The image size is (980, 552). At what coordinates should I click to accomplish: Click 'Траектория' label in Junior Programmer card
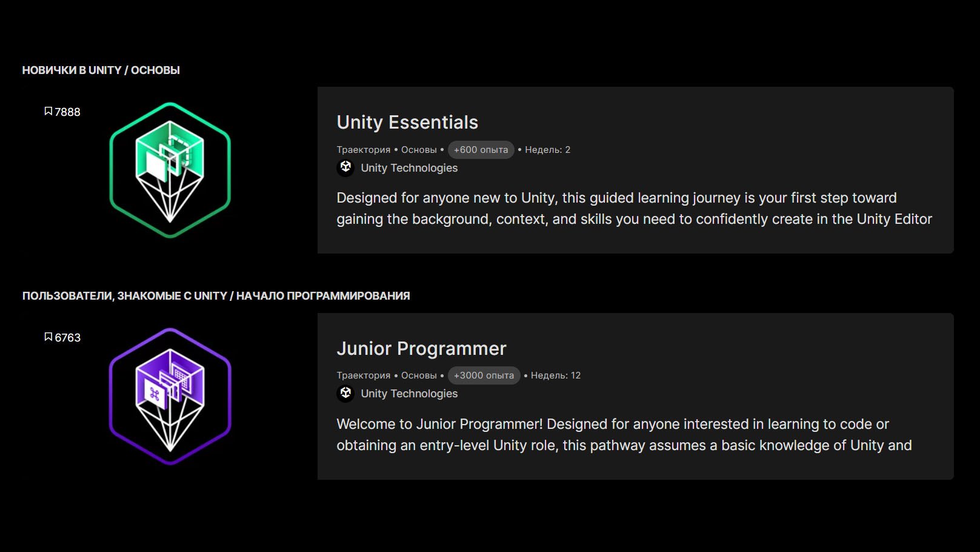point(364,375)
